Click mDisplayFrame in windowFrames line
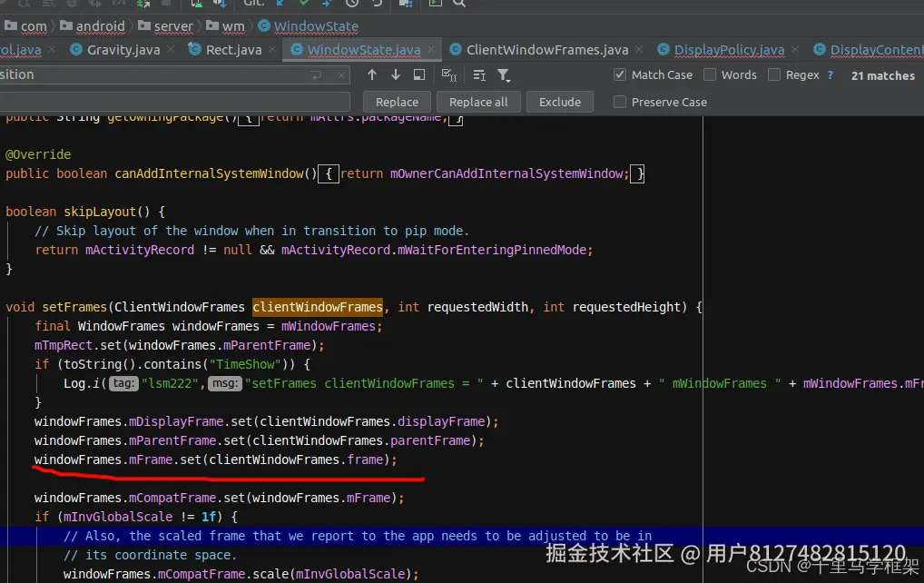This screenshot has width=924, height=583. 176,421
